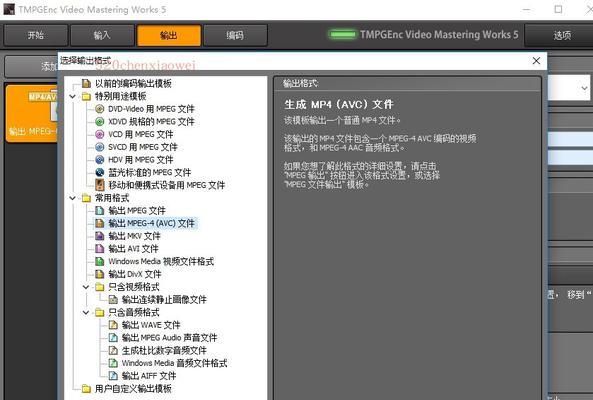Click the MPEG Audio sound file icon
593x400 pixels.
click(x=113, y=338)
